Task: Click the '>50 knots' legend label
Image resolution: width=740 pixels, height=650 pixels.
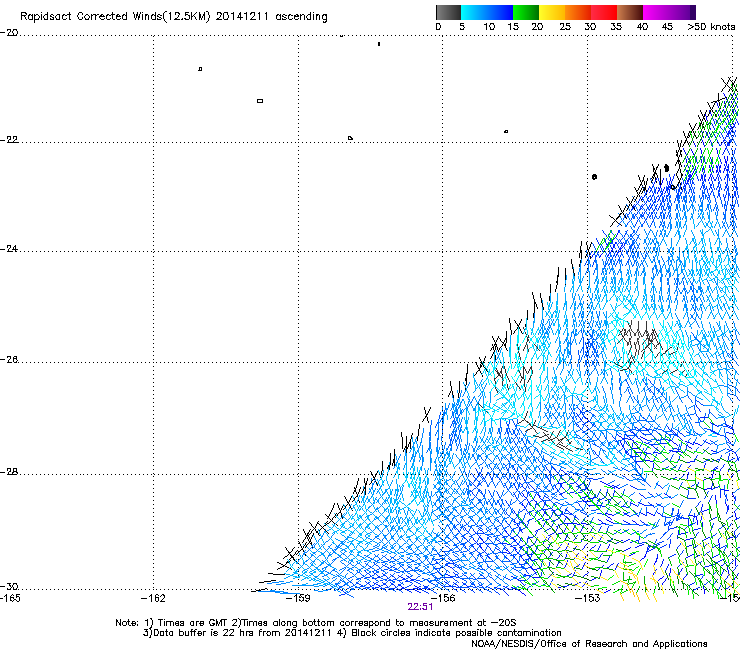Action: click(x=711, y=26)
